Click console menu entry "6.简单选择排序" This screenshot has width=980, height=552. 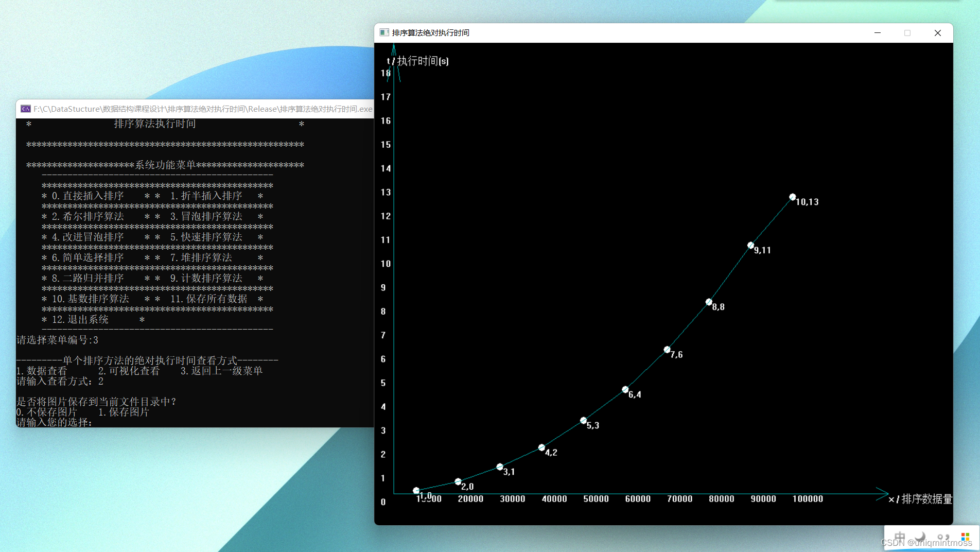point(88,257)
